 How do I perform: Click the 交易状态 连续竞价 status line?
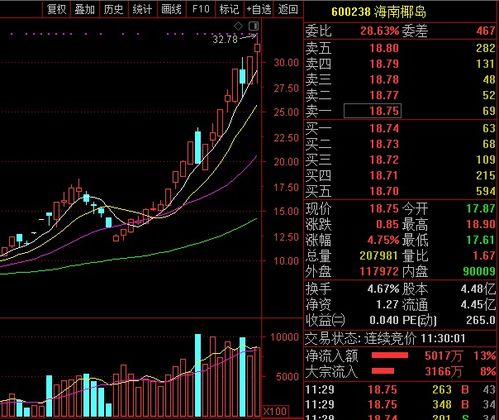click(x=385, y=339)
